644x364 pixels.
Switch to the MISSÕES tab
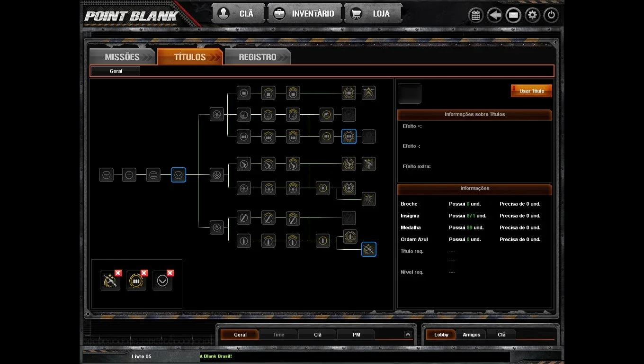tap(122, 57)
